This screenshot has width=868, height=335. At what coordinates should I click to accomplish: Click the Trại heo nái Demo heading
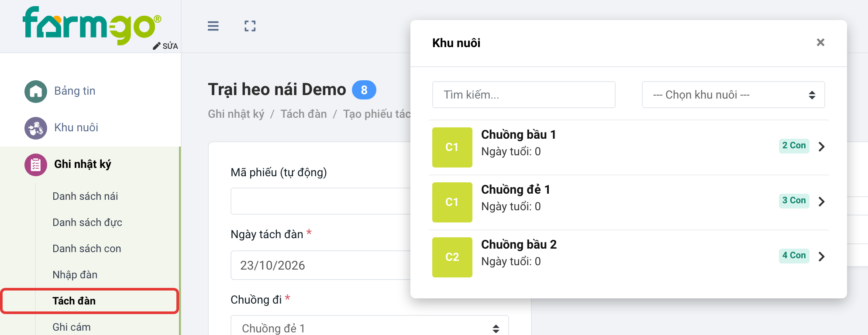[x=277, y=89]
